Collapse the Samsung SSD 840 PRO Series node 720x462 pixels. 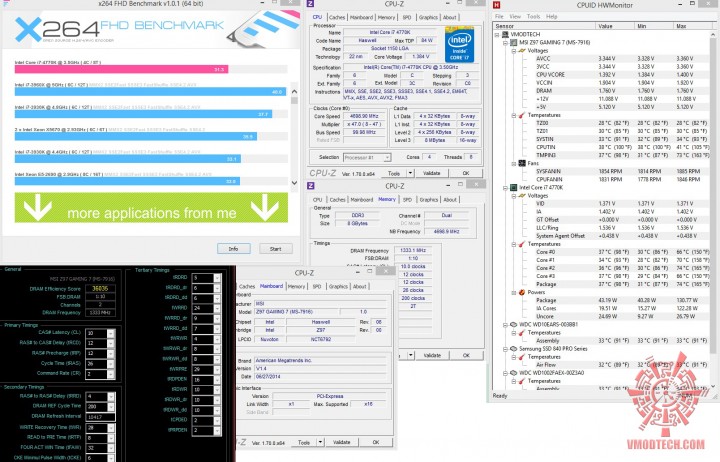[x=505, y=349]
